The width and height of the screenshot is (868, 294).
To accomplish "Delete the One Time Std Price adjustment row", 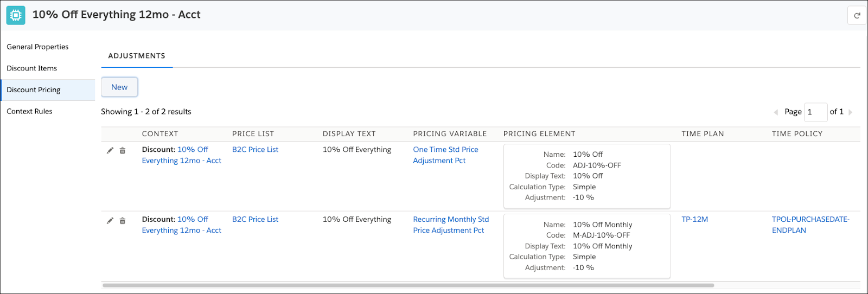I will pyautogui.click(x=123, y=150).
